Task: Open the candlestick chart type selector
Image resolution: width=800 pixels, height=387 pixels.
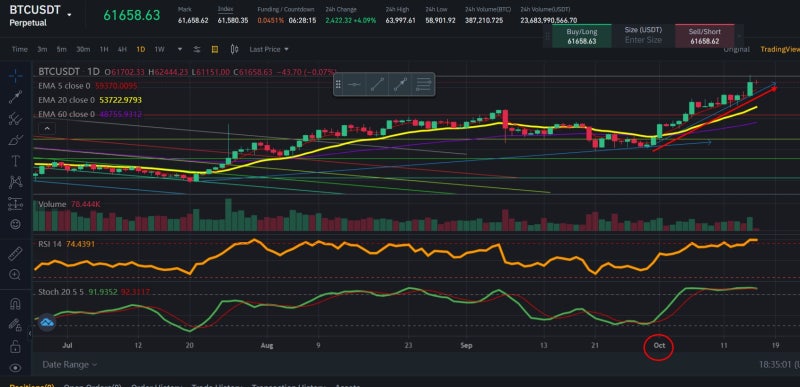Action: 234,49
